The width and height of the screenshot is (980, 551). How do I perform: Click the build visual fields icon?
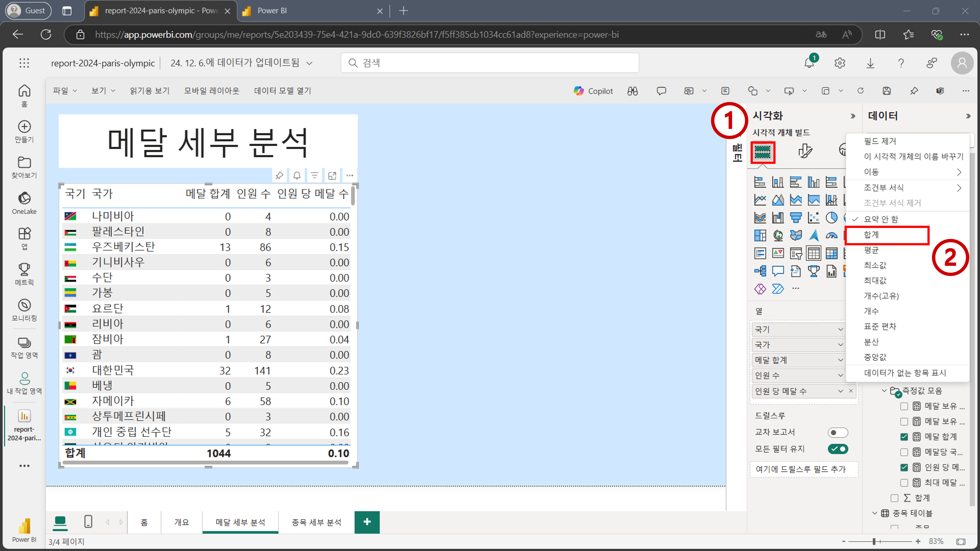762,152
